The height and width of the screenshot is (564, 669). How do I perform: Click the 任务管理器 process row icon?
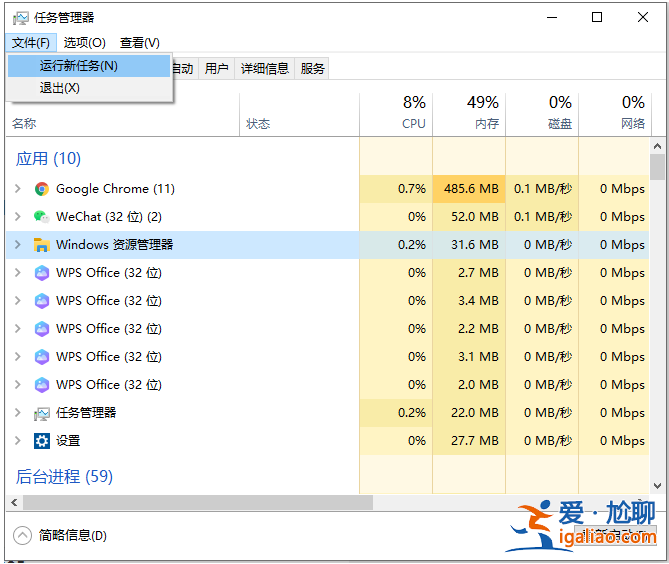pos(41,413)
